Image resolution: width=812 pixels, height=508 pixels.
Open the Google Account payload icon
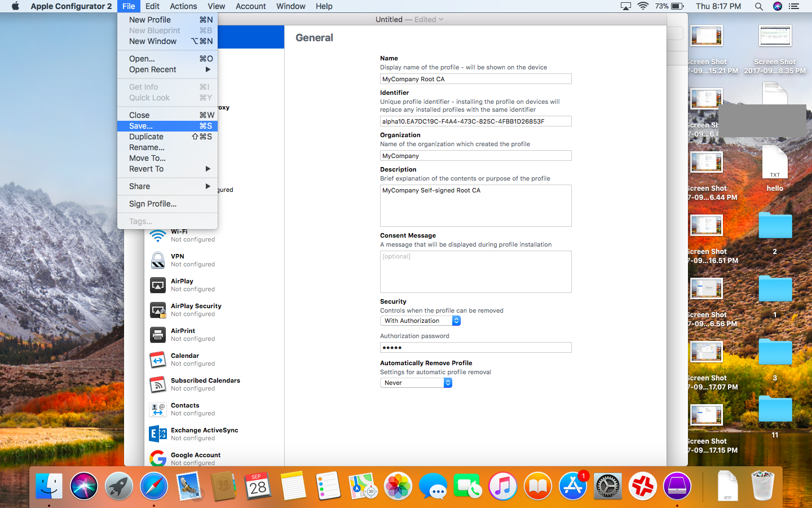point(158,458)
